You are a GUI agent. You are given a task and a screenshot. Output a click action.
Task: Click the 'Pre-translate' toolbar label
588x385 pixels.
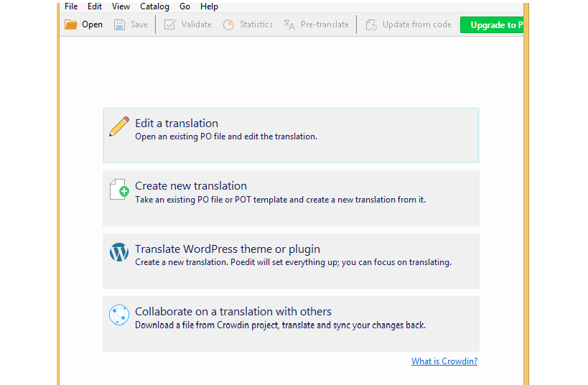[x=325, y=24]
